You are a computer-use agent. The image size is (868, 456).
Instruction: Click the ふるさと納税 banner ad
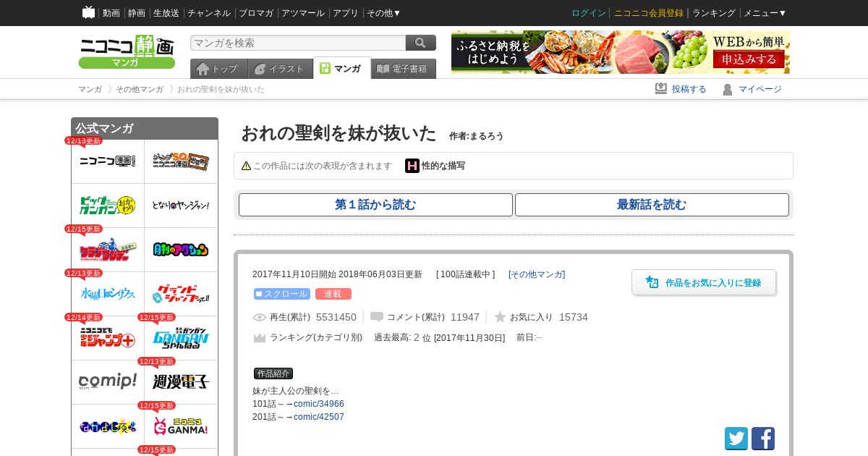(621, 52)
